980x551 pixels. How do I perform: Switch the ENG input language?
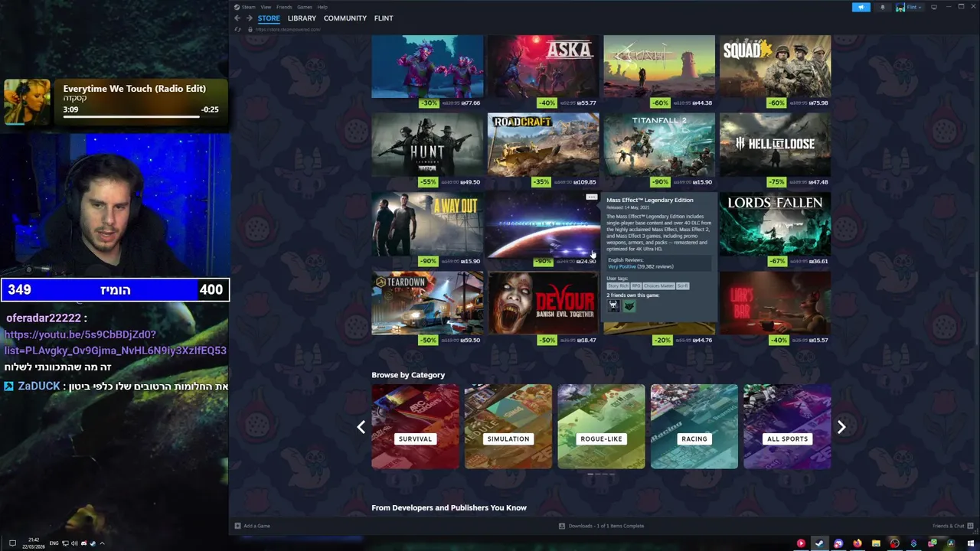pos(54,543)
